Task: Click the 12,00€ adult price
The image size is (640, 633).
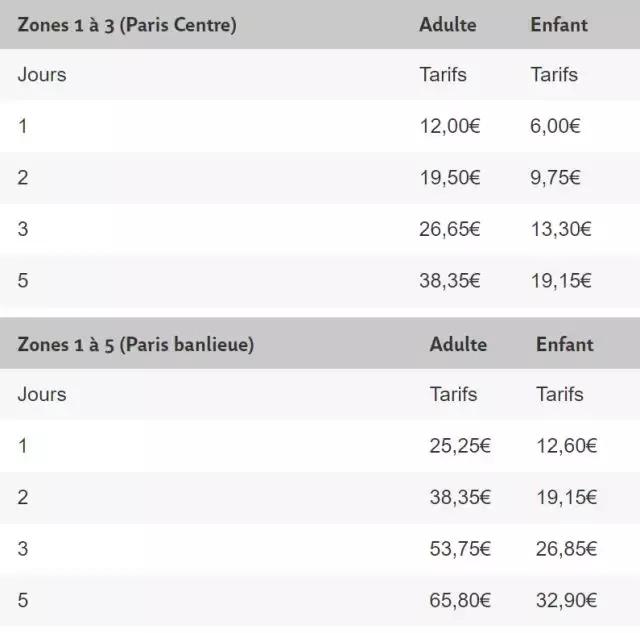Action: pos(450,127)
